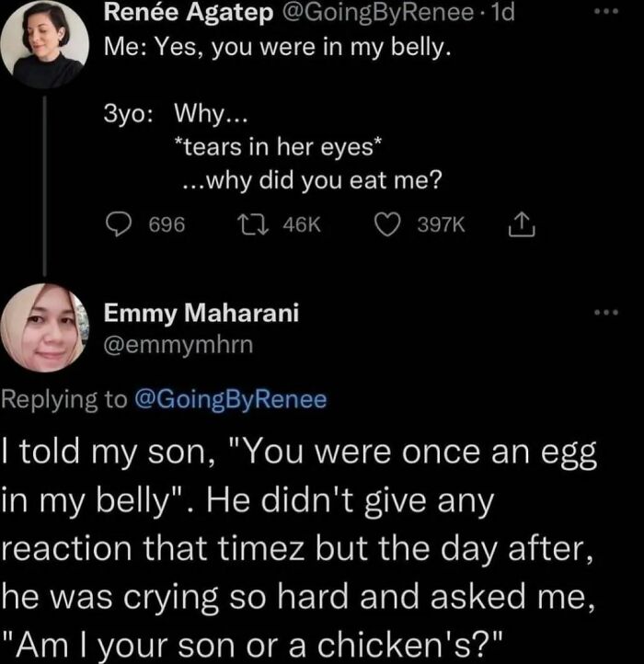
Task: Open three-dot menu on Renée Agatep's tweet
Action: click(604, 13)
